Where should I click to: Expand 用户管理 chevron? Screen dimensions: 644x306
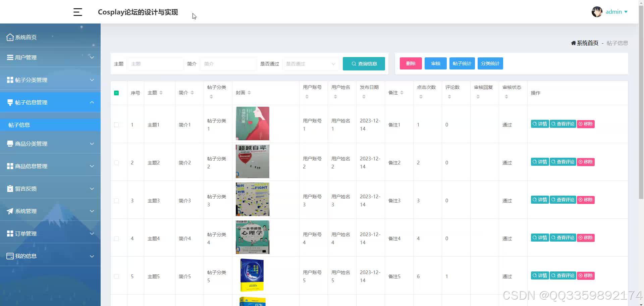pos(92,57)
